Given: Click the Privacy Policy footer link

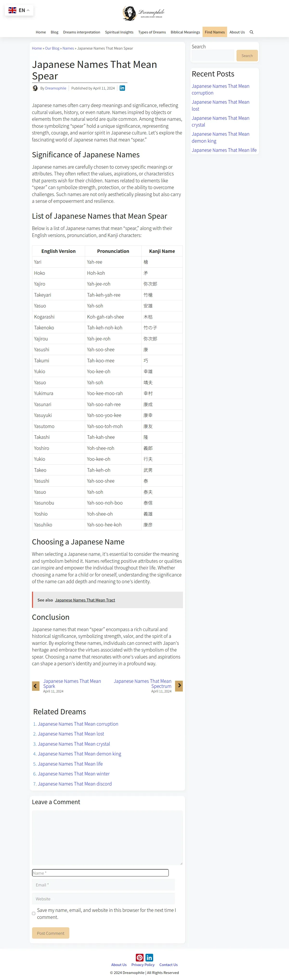Looking at the screenshot, I should [x=143, y=964].
